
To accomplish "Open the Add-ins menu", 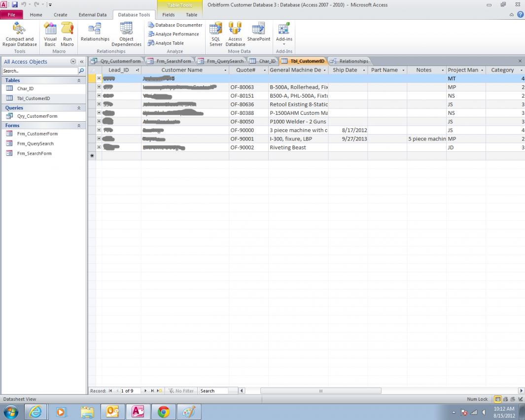I will pos(284,34).
